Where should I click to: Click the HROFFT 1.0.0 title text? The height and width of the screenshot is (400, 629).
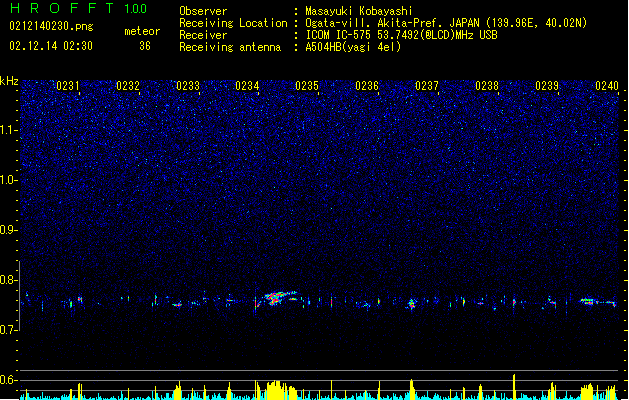[x=78, y=8]
